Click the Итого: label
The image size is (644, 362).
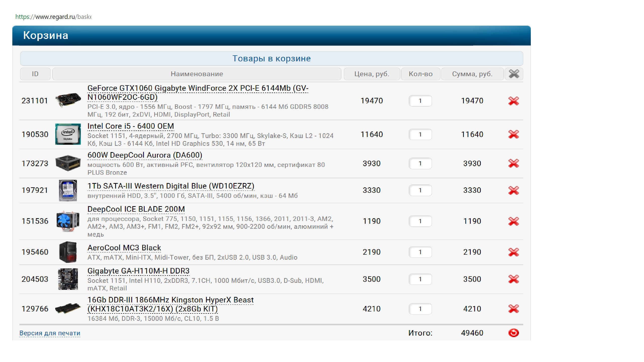click(420, 333)
